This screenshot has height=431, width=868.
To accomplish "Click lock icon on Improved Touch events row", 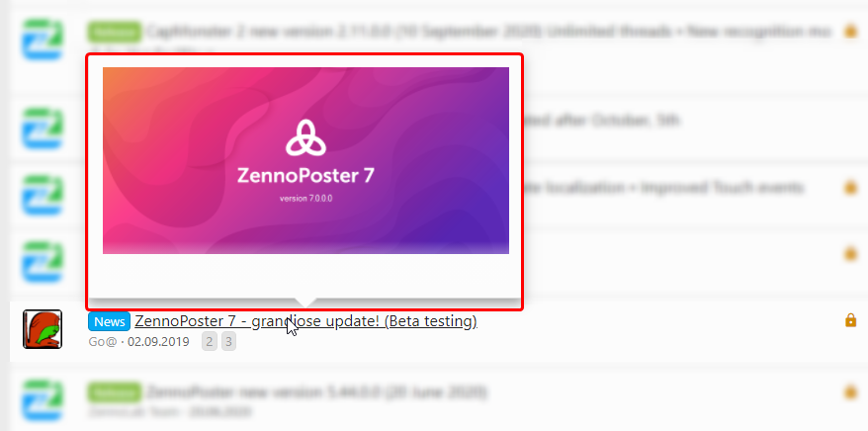I will pyautogui.click(x=850, y=188).
